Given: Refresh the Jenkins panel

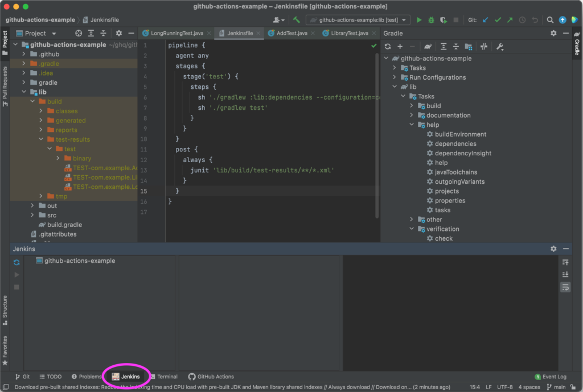Looking at the screenshot, I should [17, 262].
